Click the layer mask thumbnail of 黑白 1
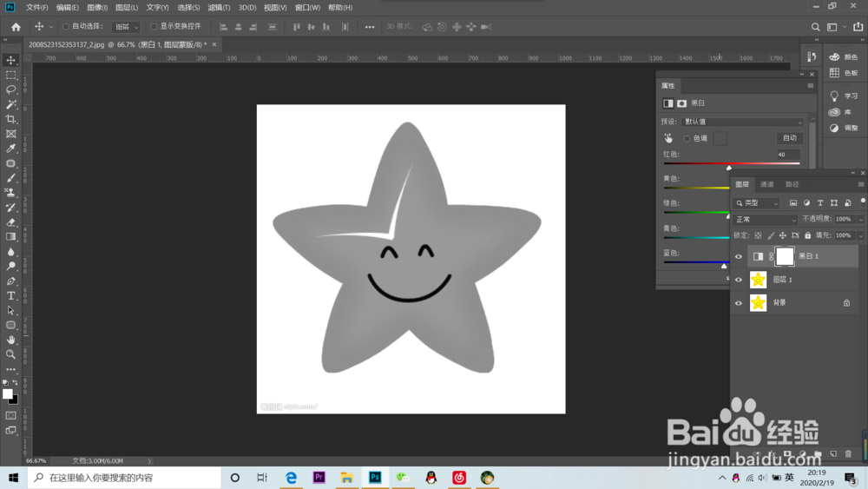The image size is (868, 489). coord(784,256)
